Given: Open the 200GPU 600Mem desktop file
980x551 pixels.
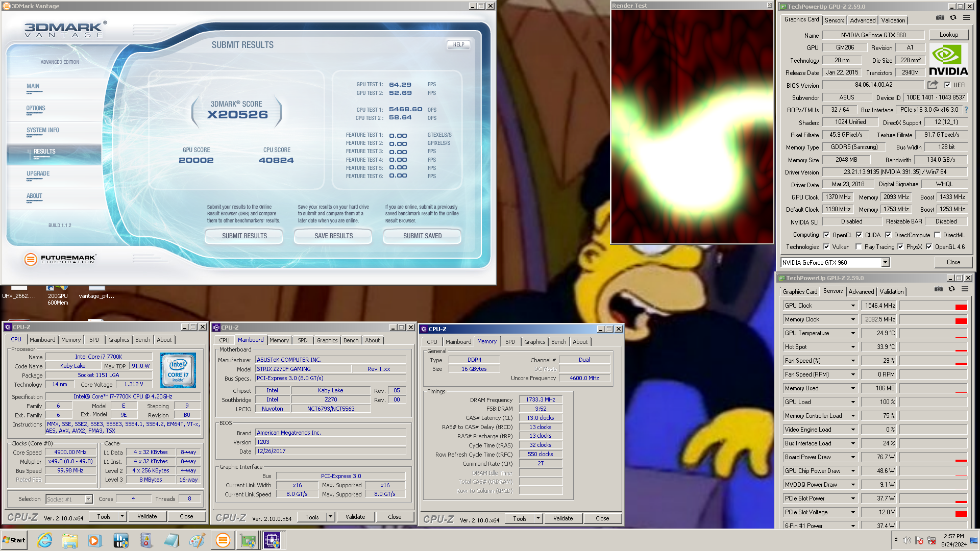Looking at the screenshot, I should pos(58,295).
